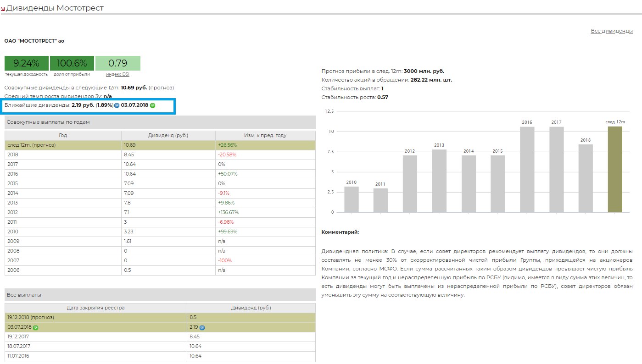Click the -100% change value
The width and height of the screenshot is (642, 364).
225,260
